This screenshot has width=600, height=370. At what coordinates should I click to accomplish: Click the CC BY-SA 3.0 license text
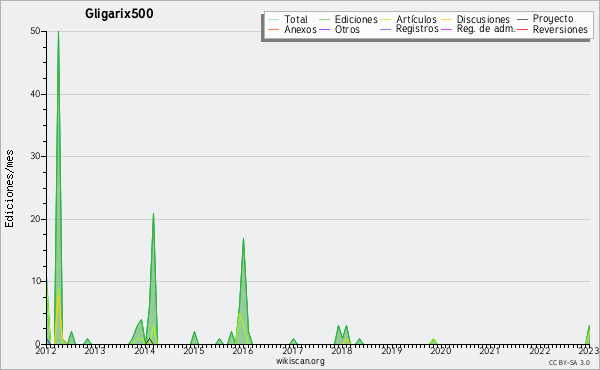coord(569,363)
